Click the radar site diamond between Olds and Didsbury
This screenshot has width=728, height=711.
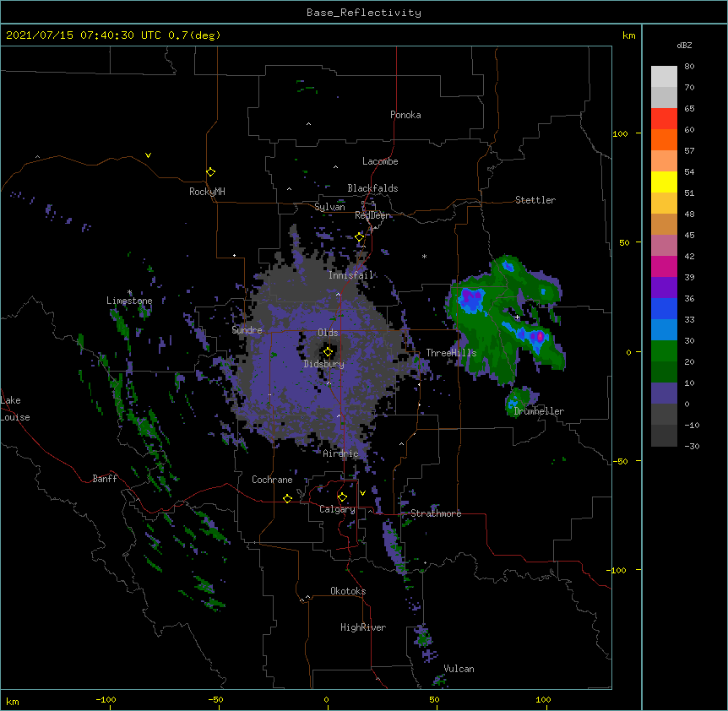329,352
